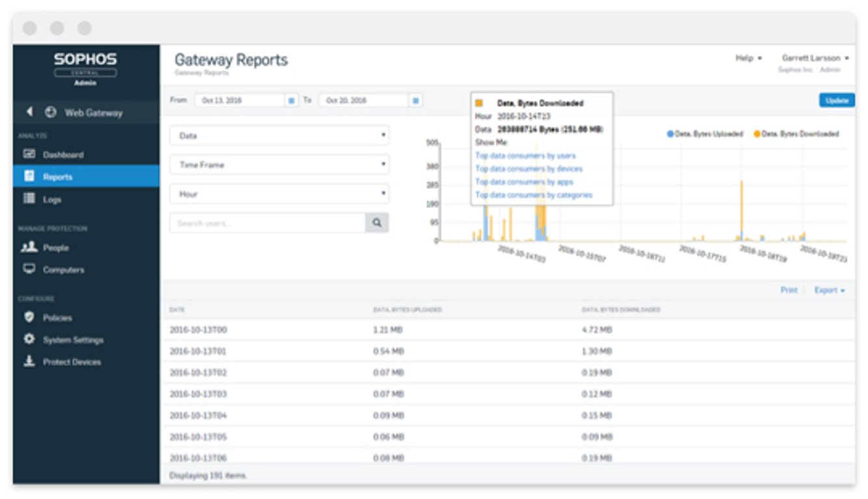
Task: Open Top data consumers by users link
Action: tap(525, 156)
